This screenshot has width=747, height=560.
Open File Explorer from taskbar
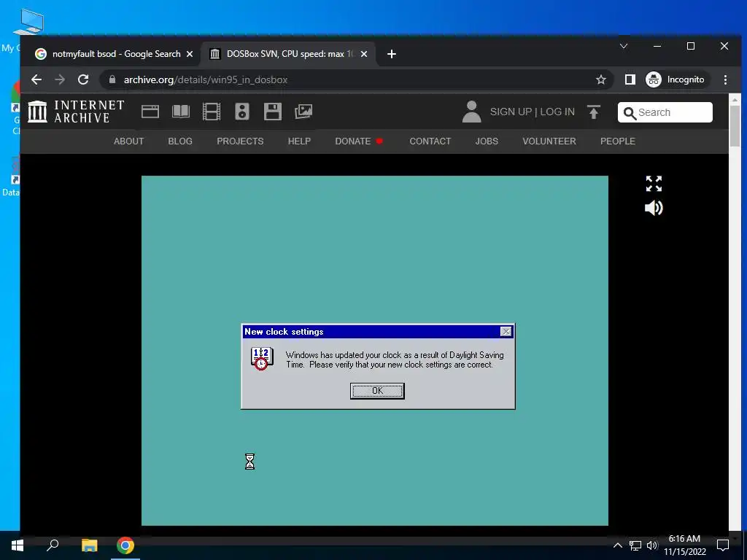89,545
